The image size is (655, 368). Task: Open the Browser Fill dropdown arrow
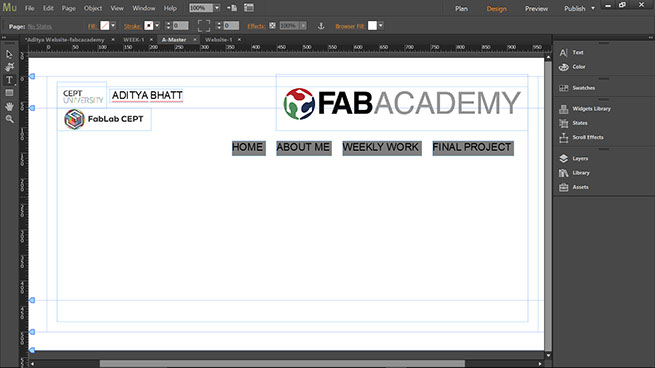point(381,25)
